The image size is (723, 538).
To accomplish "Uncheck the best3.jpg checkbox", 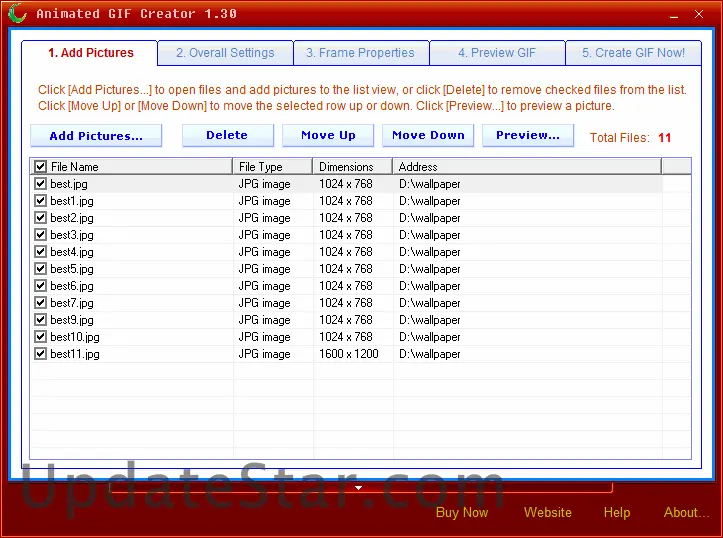I will tap(41, 235).
